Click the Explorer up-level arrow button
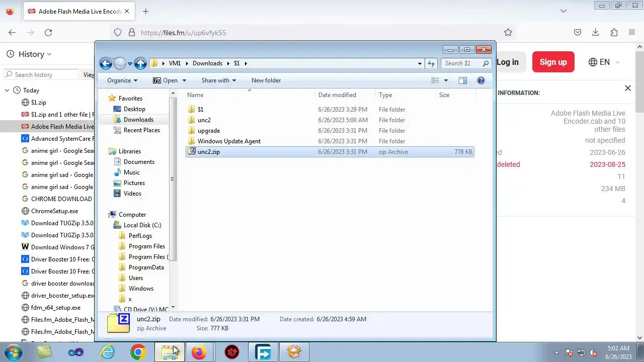This screenshot has height=362, width=644. click(x=140, y=63)
